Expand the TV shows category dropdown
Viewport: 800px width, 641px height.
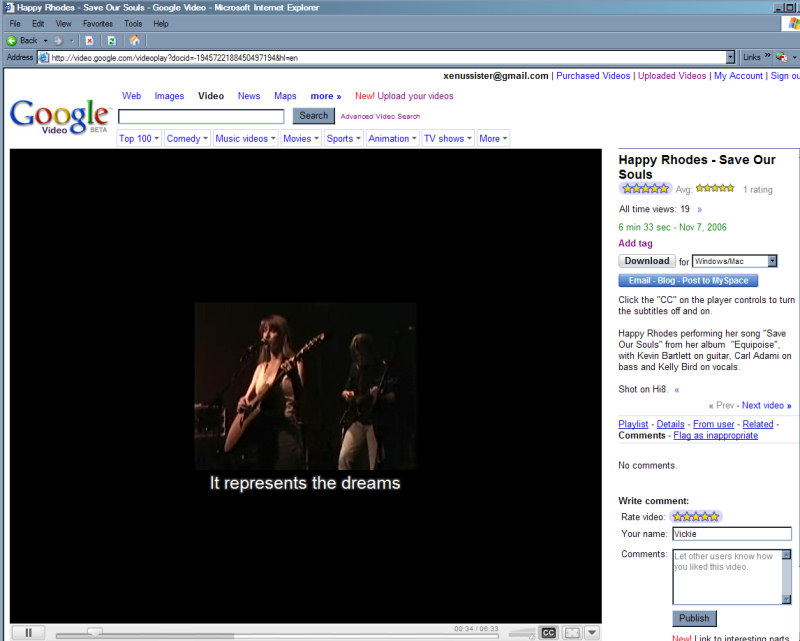[469, 138]
